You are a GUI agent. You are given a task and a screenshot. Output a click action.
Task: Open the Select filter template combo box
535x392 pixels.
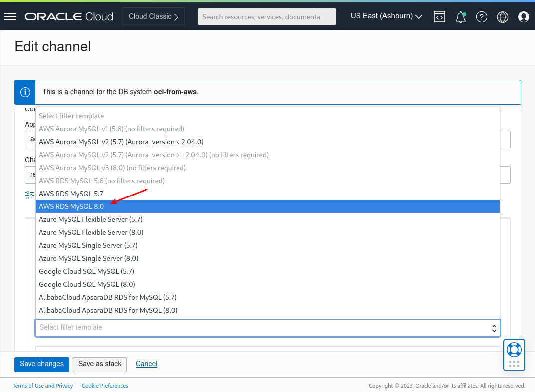268,328
